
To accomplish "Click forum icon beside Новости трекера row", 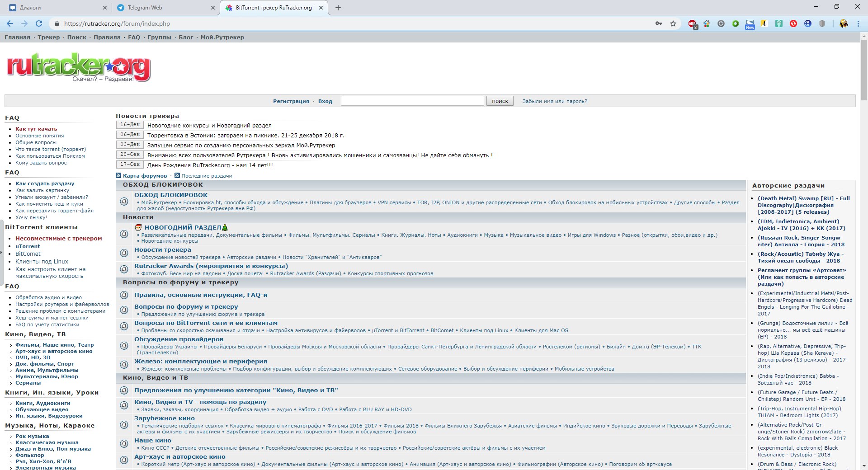I will [124, 253].
